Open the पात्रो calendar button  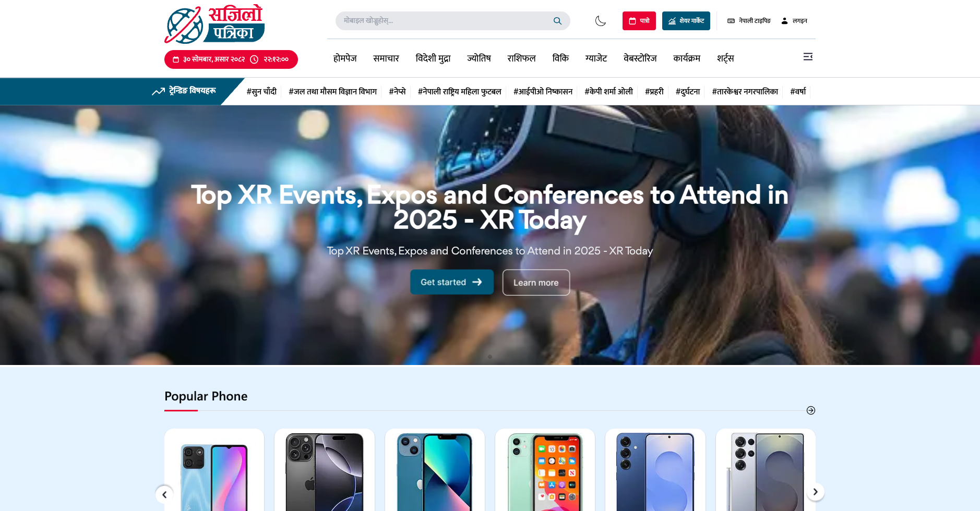click(639, 21)
